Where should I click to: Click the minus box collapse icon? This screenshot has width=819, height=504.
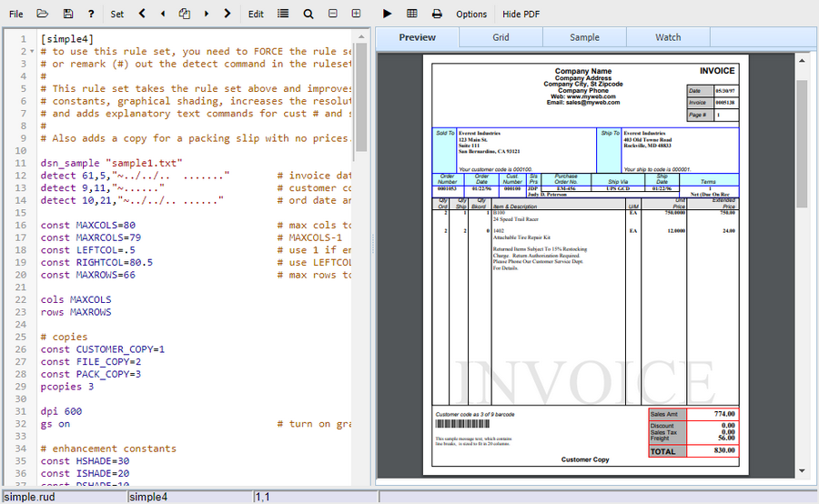(x=332, y=14)
